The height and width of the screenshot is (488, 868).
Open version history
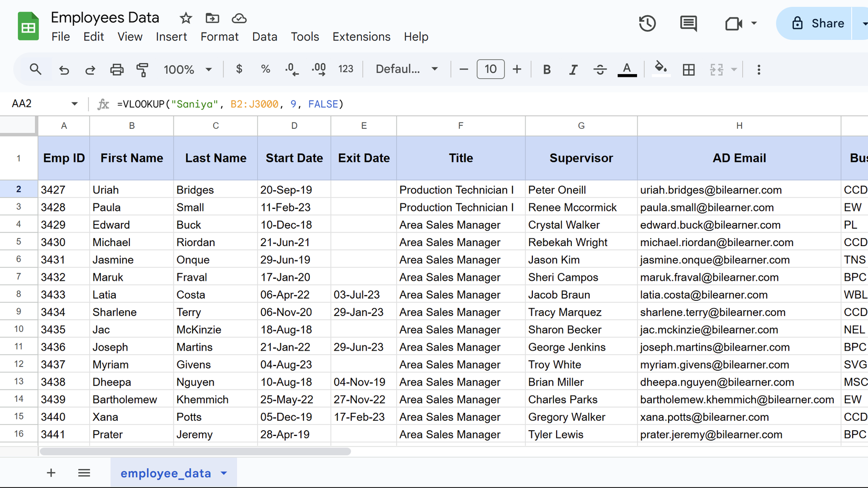[x=647, y=23]
